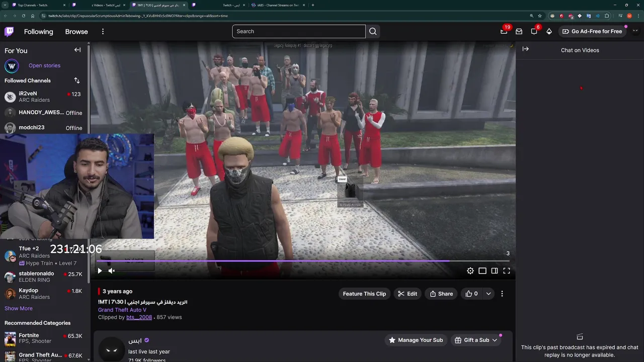Enter fullscreen on the video player
This screenshot has width=644, height=362.
(x=507, y=270)
